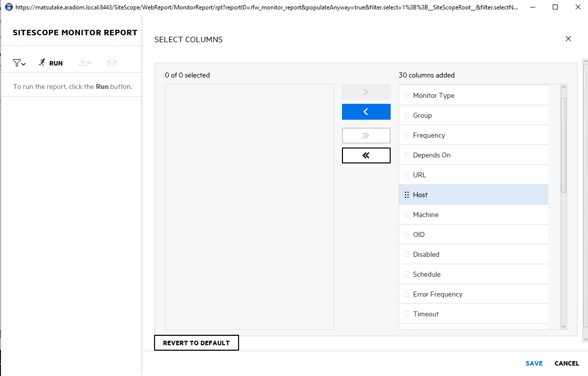
Task: Select the Machine column row
Action: pos(474,215)
